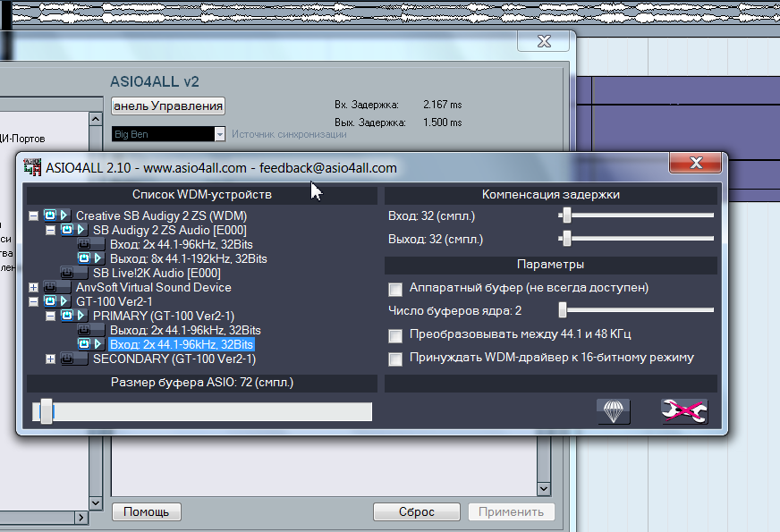Click the Выход latency compensation slider
The height and width of the screenshot is (532, 780).
click(x=636, y=239)
